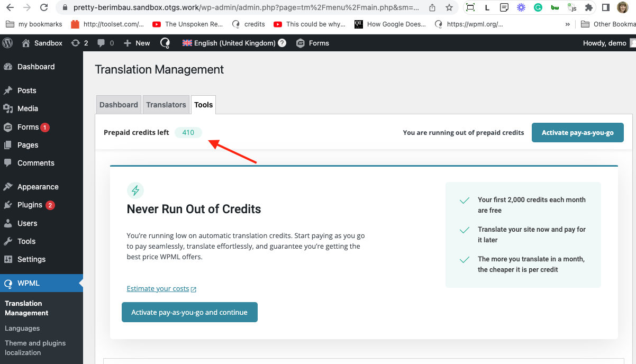Open the wpml.org bookmark

tap(469, 24)
